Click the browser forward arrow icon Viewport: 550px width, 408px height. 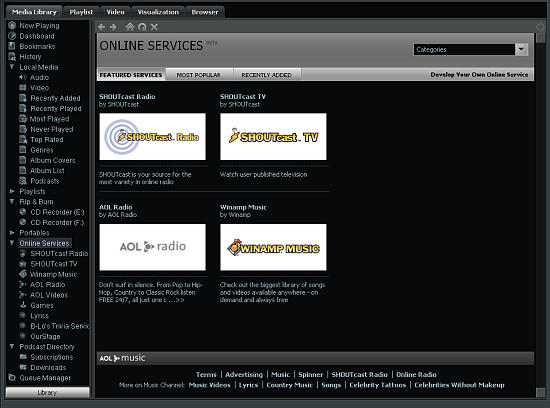[113, 27]
